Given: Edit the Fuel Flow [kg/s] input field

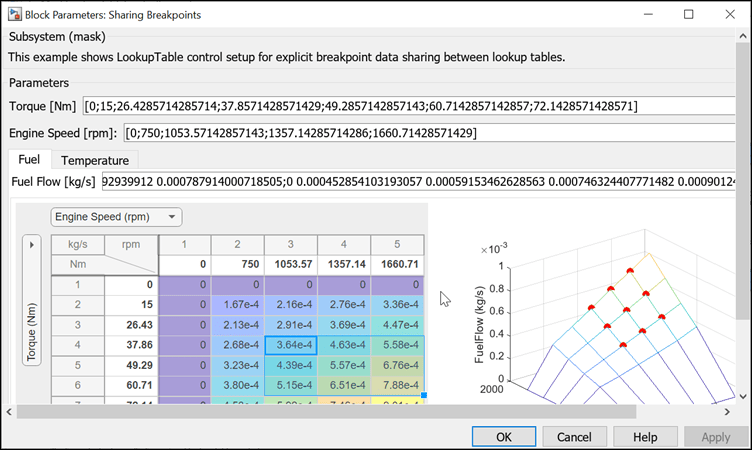Looking at the screenshot, I should (418, 182).
